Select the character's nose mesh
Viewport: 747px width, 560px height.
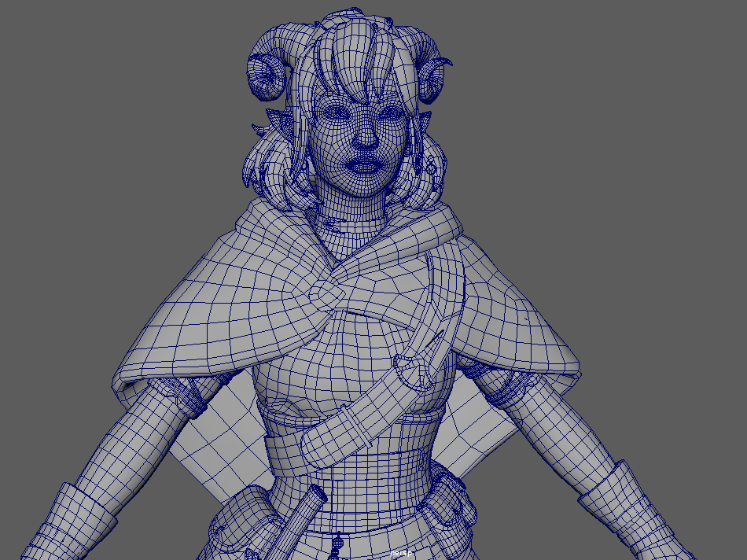366,137
